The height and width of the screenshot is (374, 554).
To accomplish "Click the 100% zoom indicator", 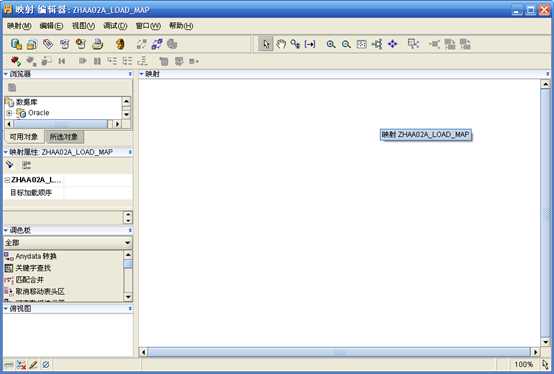I will click(x=524, y=364).
